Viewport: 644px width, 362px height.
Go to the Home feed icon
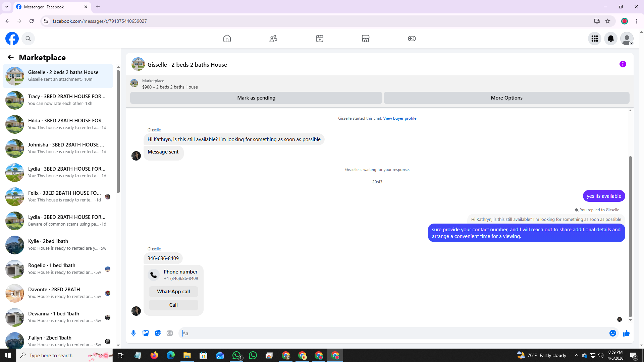pyautogui.click(x=227, y=39)
